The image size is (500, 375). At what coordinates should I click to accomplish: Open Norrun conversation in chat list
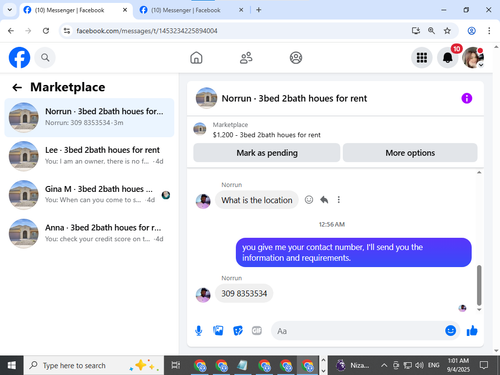tap(89, 117)
